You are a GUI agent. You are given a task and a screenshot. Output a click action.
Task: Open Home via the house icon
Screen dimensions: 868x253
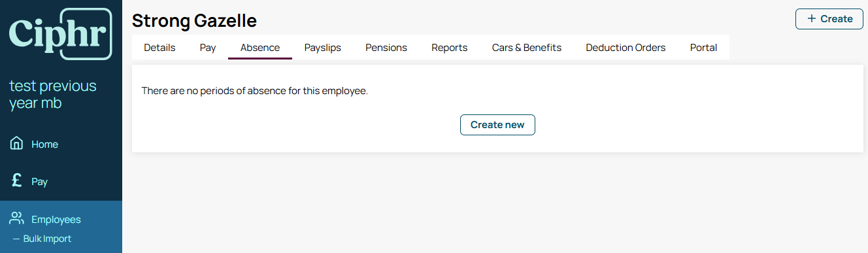(x=17, y=144)
